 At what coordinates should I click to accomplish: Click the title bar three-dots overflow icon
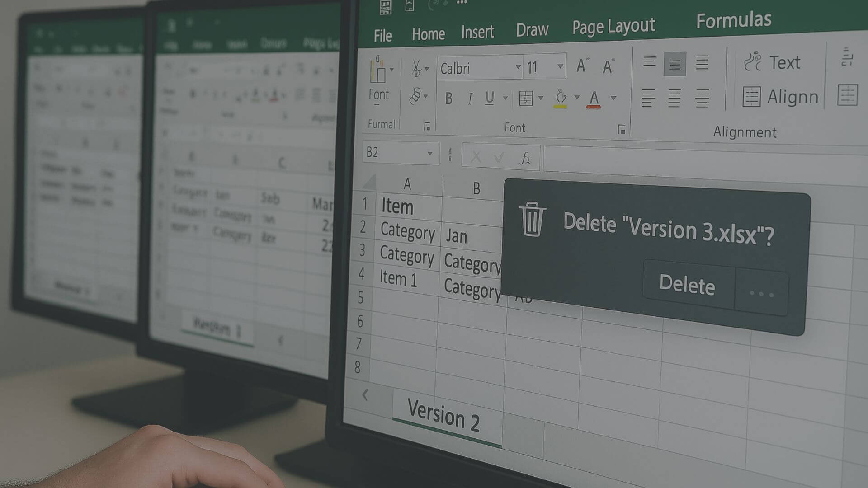(462, 3)
